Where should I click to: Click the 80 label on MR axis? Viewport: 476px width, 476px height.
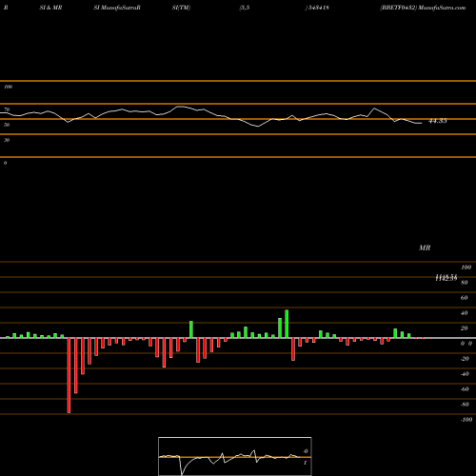pos(465,283)
